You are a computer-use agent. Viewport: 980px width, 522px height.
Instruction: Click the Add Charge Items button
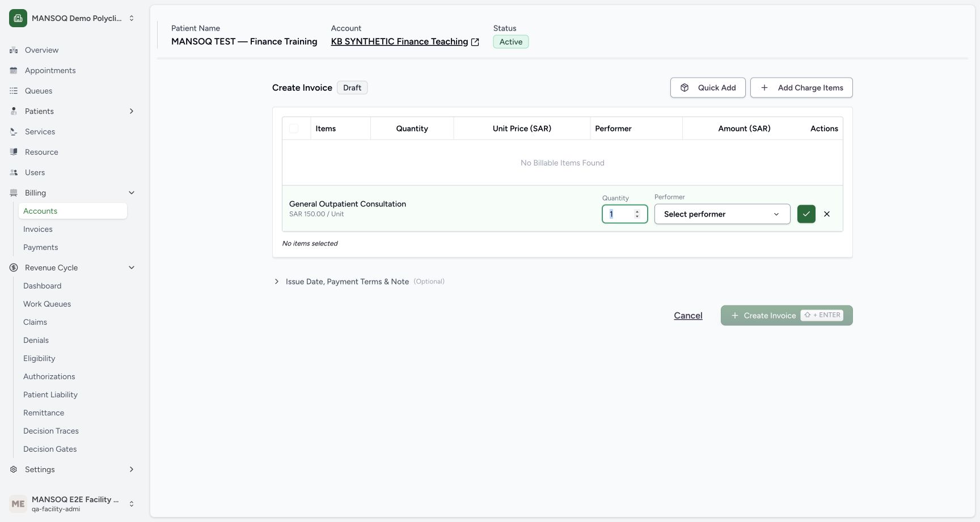pyautogui.click(x=801, y=88)
